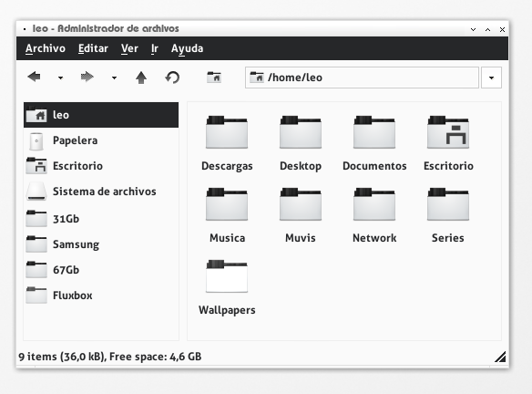Open the Ver menu
Image resolution: width=532 pixels, height=394 pixels.
129,48
